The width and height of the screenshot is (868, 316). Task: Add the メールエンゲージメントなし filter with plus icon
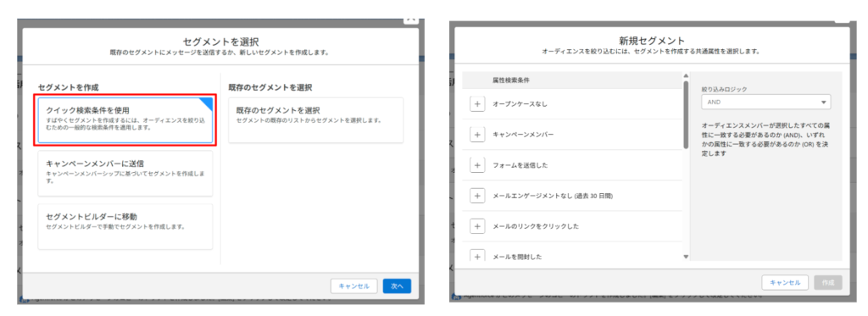click(477, 196)
